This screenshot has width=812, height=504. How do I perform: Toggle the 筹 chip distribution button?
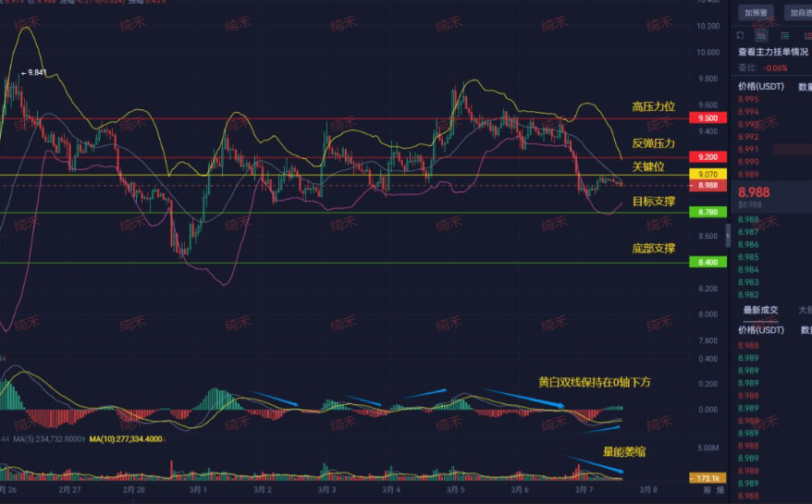point(707,490)
